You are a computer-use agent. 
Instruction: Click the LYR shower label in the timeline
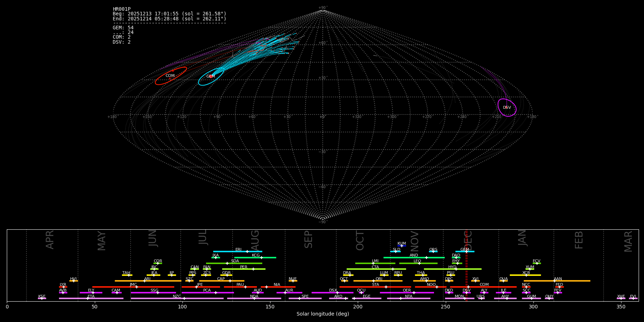(x=63, y=285)
